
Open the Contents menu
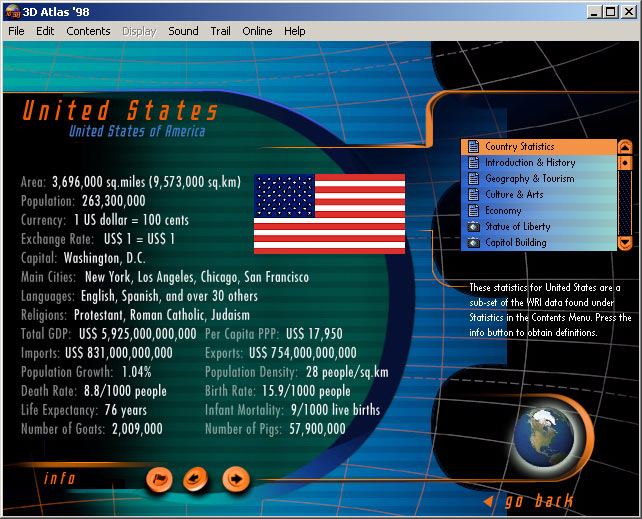[x=88, y=31]
